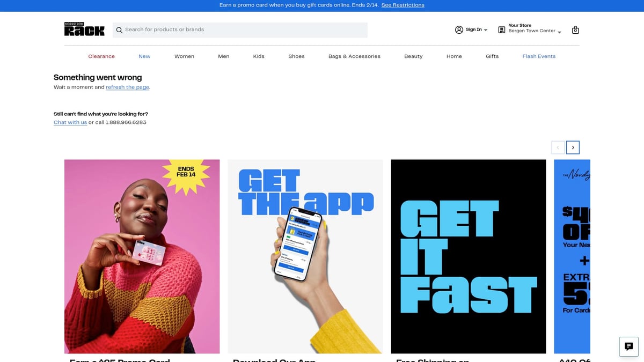Open the Clearance menu
Image resolution: width=644 pixels, height=362 pixels.
click(x=101, y=56)
